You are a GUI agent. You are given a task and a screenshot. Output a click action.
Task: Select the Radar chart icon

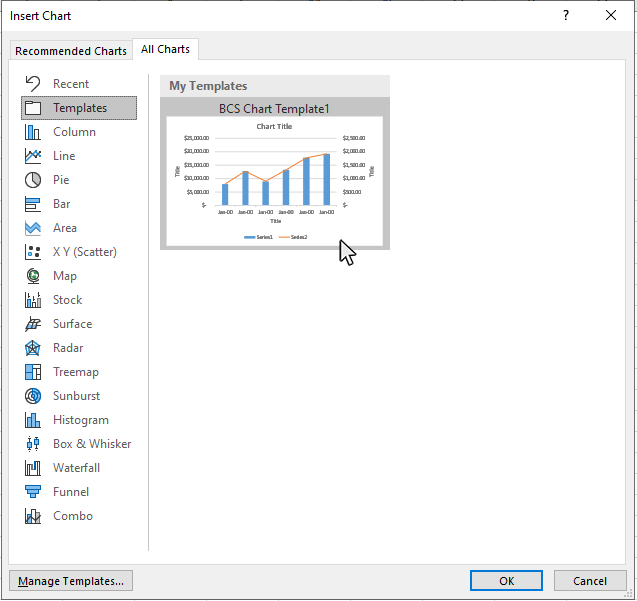tap(32, 348)
